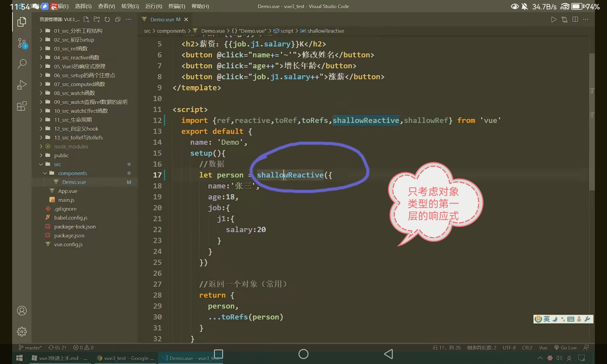Click the split editor icon
The image size is (607, 364).
pyautogui.click(x=575, y=19)
